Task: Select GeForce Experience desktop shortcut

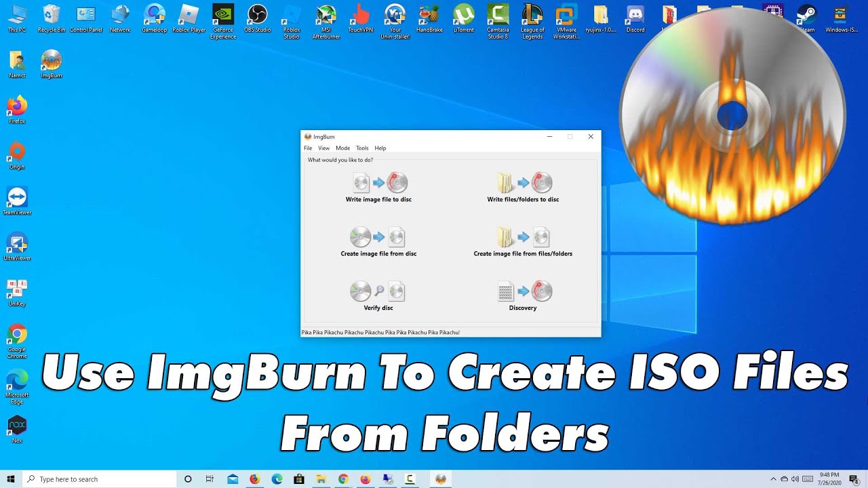Action: [223, 22]
